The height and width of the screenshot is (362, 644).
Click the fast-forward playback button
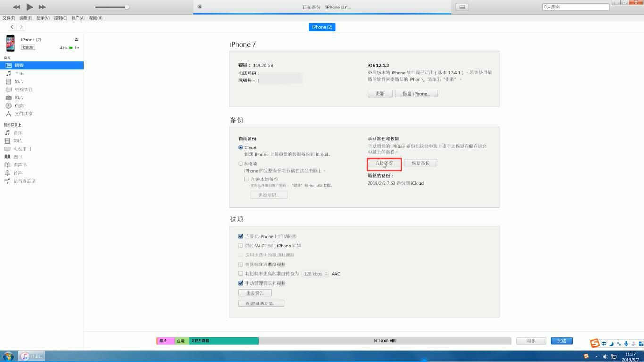42,7
